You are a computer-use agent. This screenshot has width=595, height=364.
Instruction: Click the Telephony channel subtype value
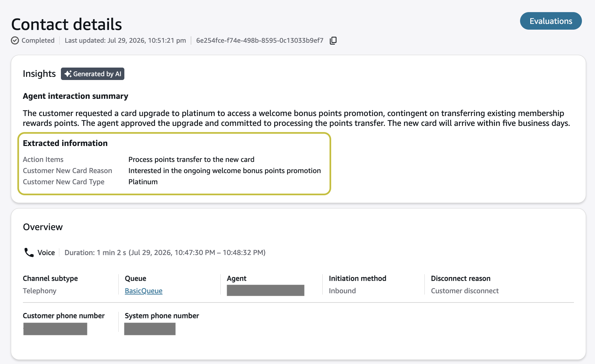tap(40, 291)
